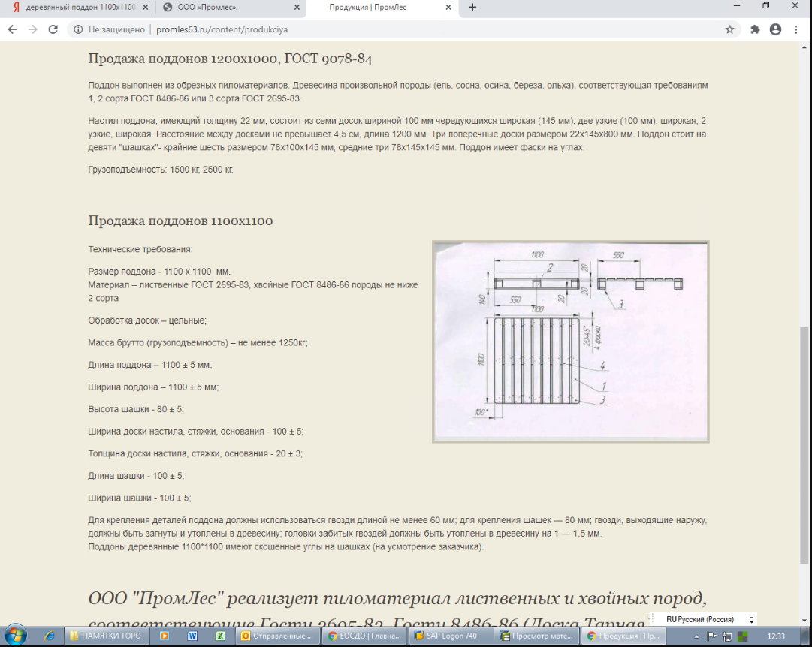Switch to SAP Logon 740 taskbar window
Screen dimensions: 812x647
[x=451, y=636]
